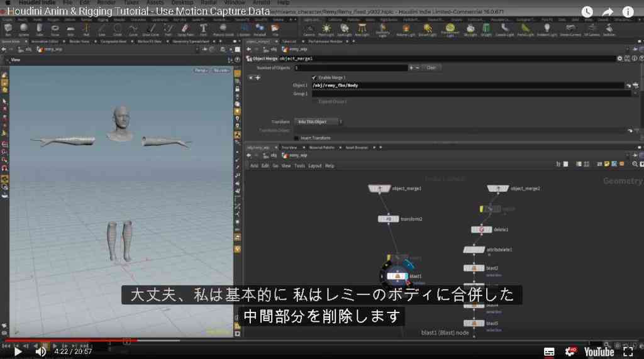Open YouTube logo link

pyautogui.click(x=599, y=352)
